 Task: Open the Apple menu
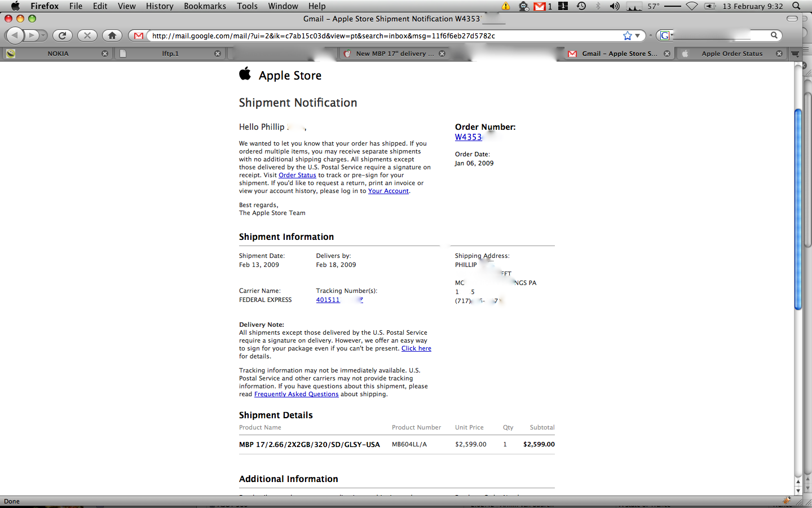point(15,6)
